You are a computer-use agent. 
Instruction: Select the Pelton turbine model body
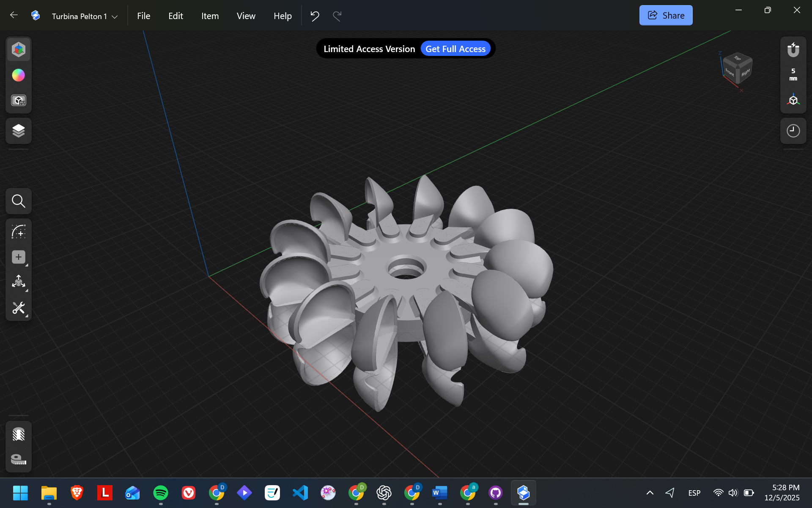[x=406, y=292]
